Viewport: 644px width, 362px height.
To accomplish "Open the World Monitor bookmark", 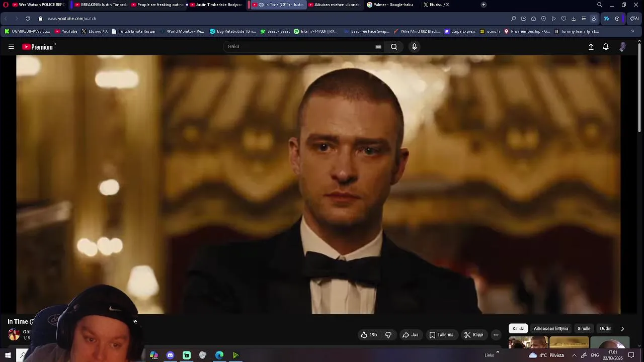I will tap(182, 31).
